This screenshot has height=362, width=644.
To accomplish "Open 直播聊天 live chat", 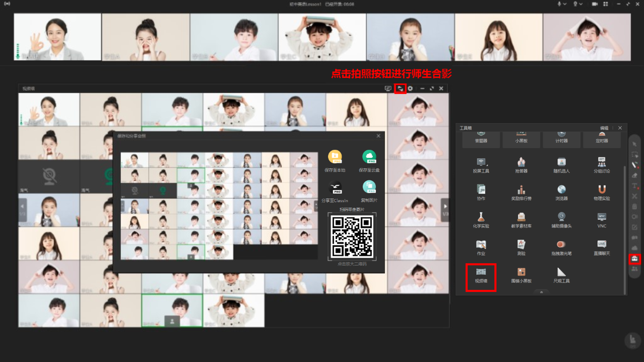I will click(x=602, y=248).
